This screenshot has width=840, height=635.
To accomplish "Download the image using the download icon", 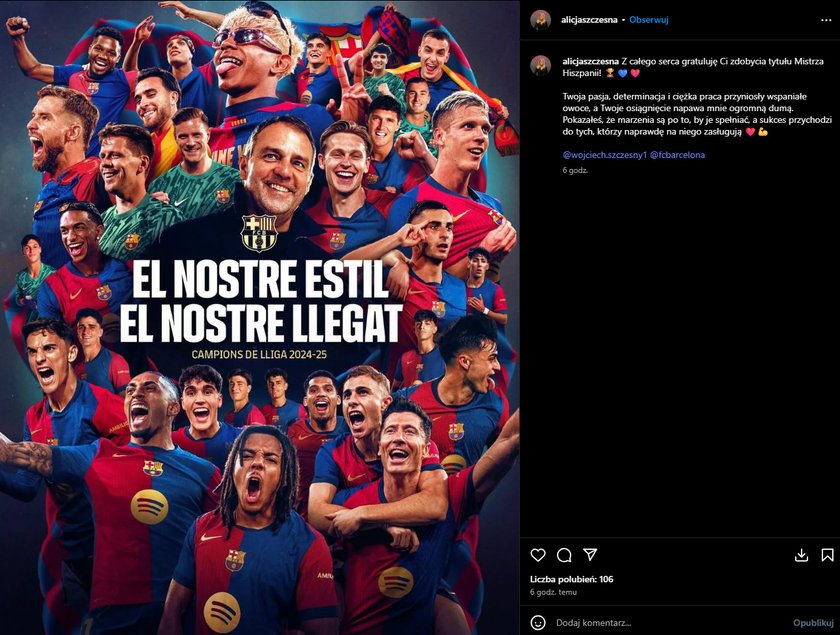I will coord(801,555).
